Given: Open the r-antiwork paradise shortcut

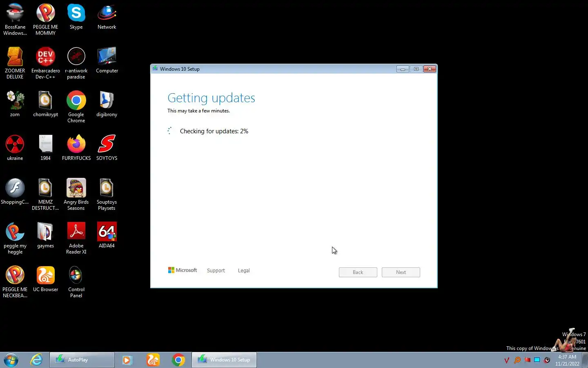Looking at the screenshot, I should click(76, 63).
